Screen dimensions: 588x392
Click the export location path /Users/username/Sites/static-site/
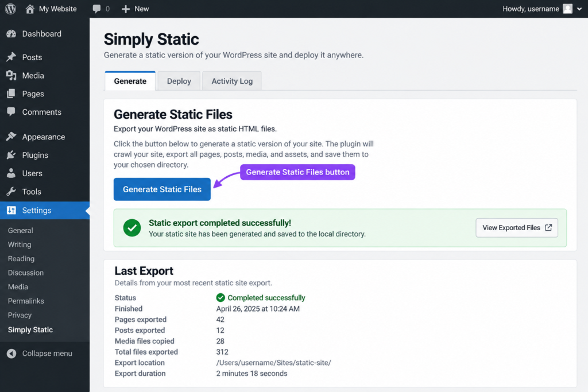[274, 363]
